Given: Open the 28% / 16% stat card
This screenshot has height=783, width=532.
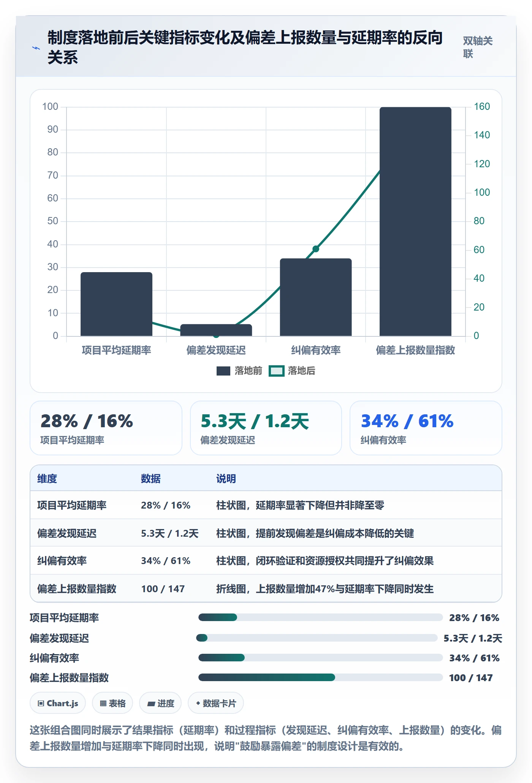Looking at the screenshot, I should tap(106, 428).
